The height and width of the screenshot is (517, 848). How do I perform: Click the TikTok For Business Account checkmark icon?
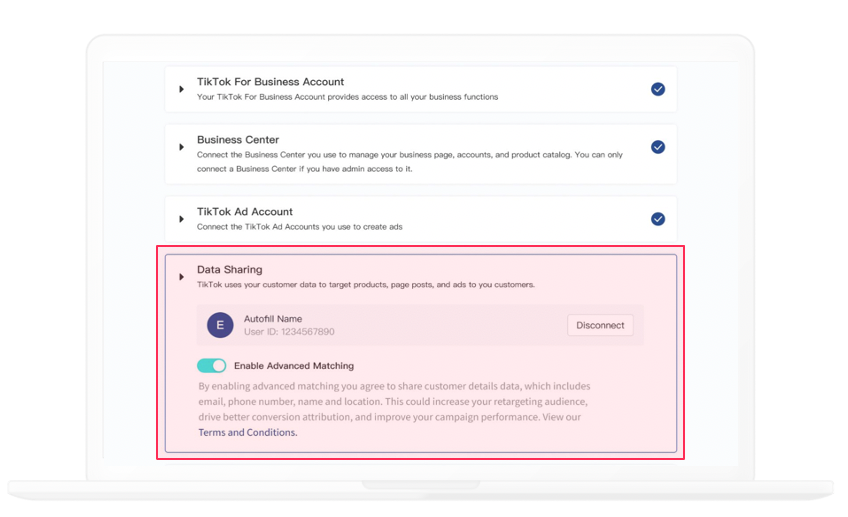pyautogui.click(x=658, y=89)
